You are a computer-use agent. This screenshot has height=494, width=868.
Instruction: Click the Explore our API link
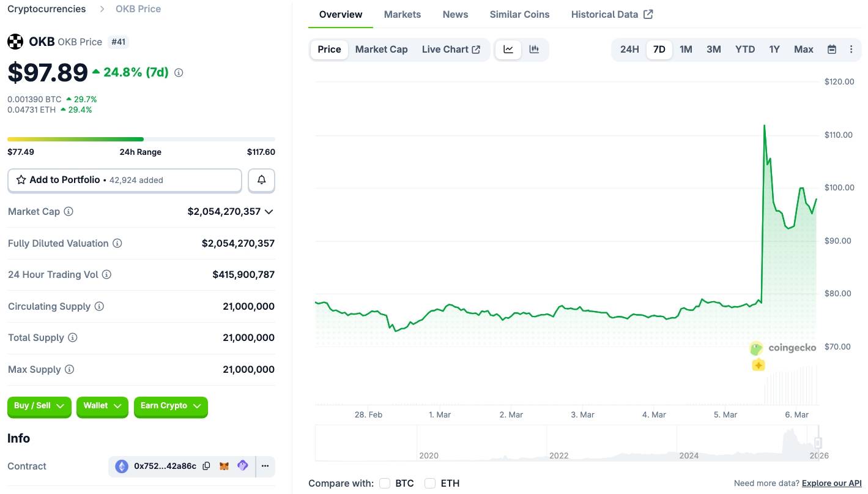pyautogui.click(x=831, y=483)
